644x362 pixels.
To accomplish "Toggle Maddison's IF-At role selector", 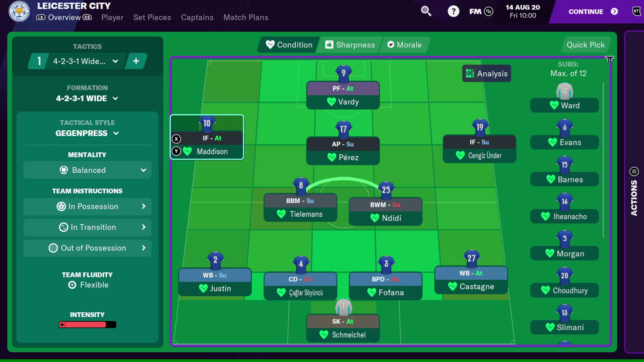I will point(211,138).
